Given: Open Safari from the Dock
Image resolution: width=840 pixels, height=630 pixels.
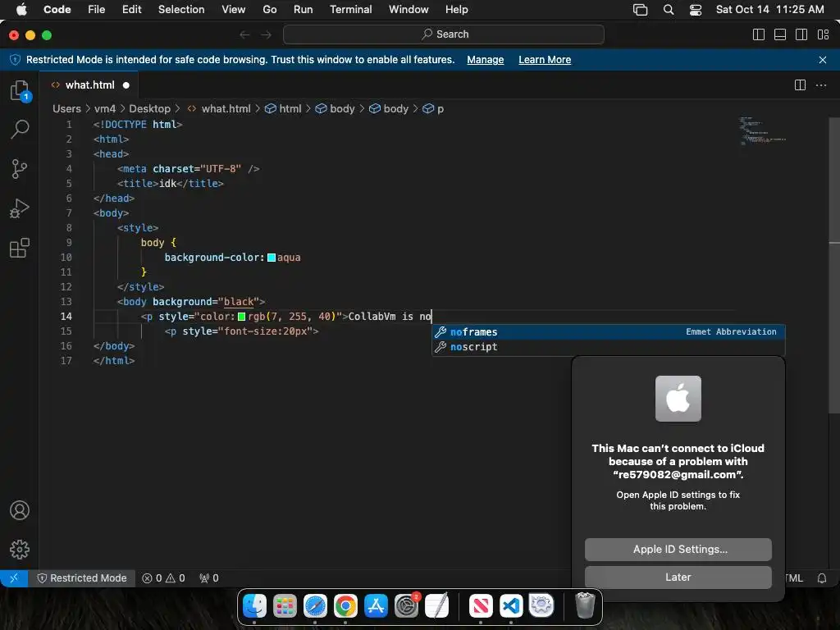Looking at the screenshot, I should [x=315, y=606].
